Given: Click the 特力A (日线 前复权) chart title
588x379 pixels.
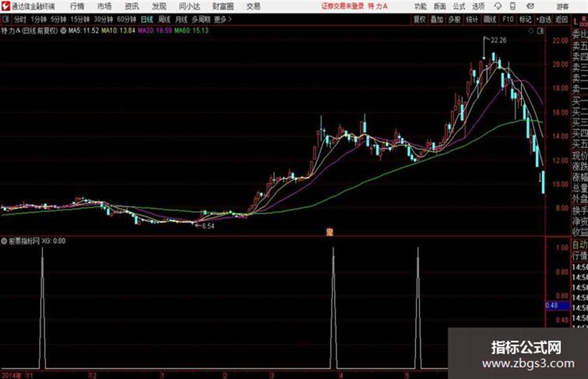Looking at the screenshot, I should pos(30,30).
